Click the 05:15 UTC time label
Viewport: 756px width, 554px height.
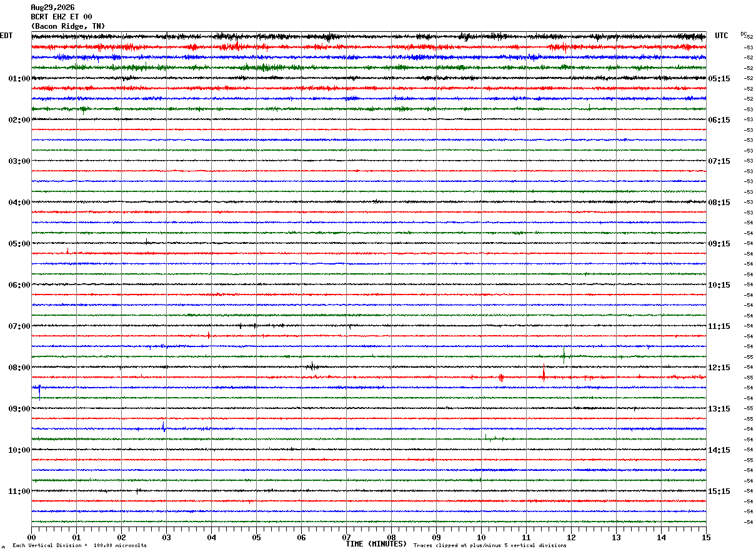tap(719, 79)
